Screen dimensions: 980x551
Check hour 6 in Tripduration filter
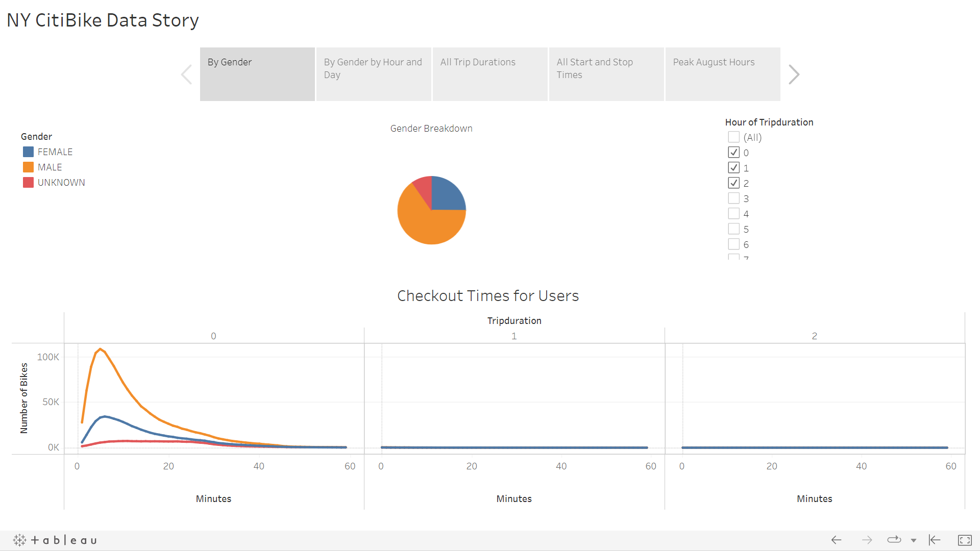(733, 244)
